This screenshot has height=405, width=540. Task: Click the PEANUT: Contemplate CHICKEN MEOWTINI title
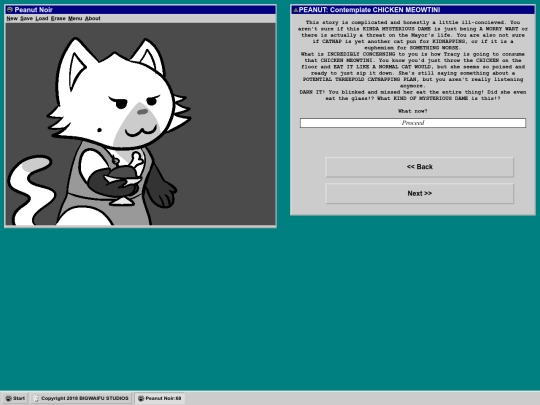pos(369,10)
